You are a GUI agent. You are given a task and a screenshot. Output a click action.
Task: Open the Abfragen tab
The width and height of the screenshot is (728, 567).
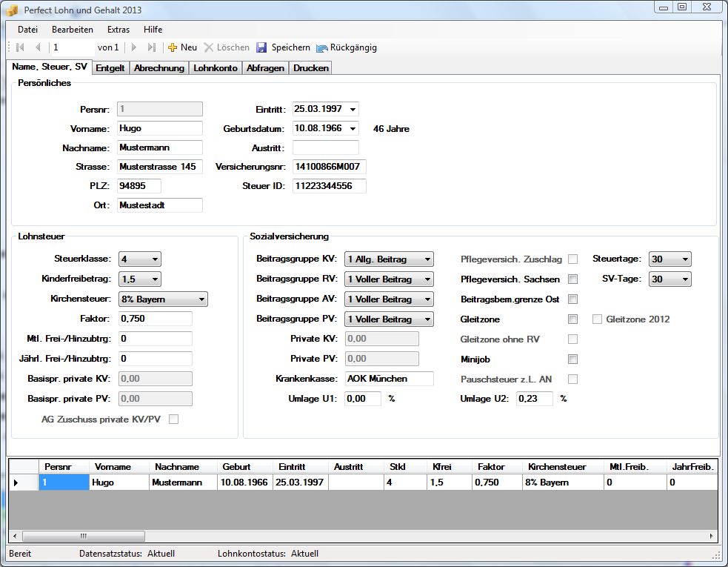pyautogui.click(x=265, y=68)
